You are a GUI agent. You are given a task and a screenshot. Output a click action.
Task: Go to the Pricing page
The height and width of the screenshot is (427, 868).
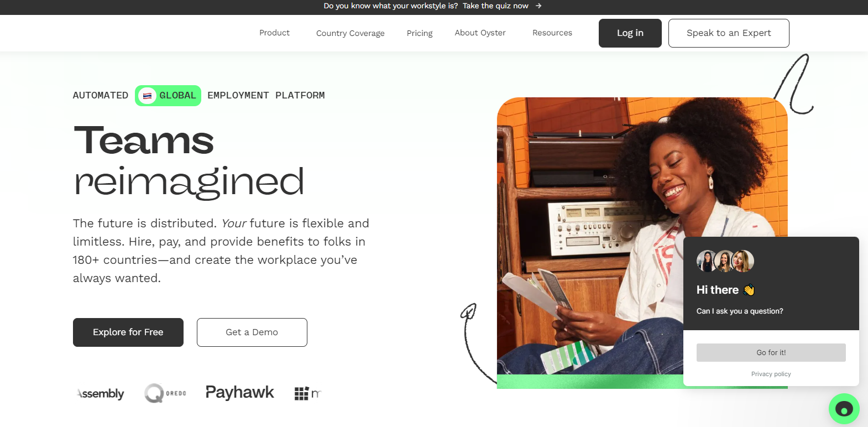pyautogui.click(x=420, y=33)
